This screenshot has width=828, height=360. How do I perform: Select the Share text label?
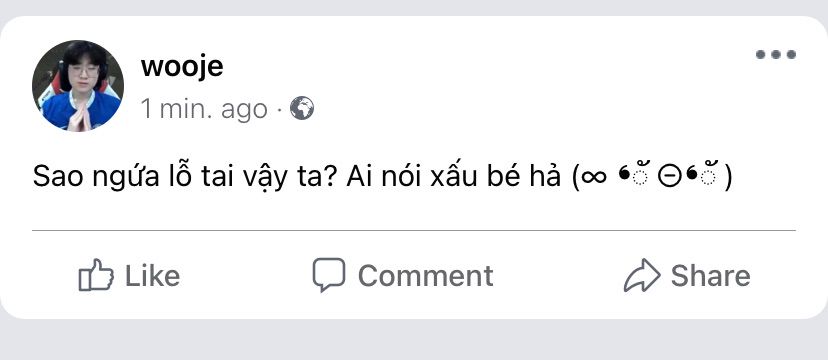tap(710, 276)
